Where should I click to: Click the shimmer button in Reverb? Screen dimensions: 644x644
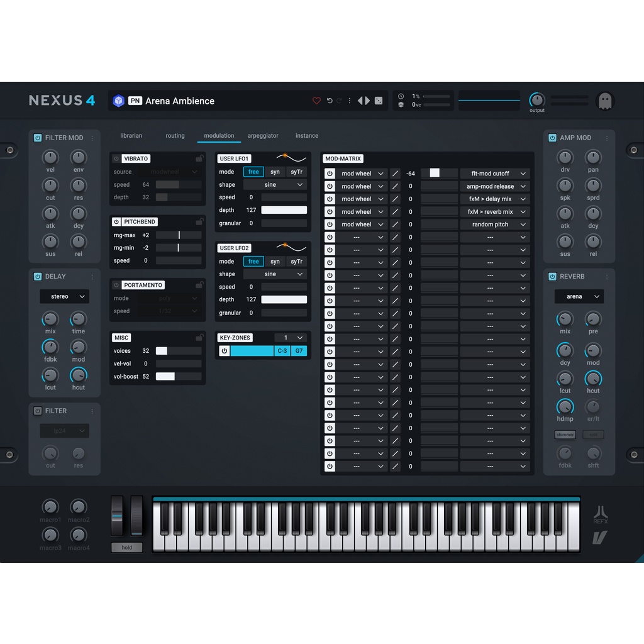click(x=565, y=435)
